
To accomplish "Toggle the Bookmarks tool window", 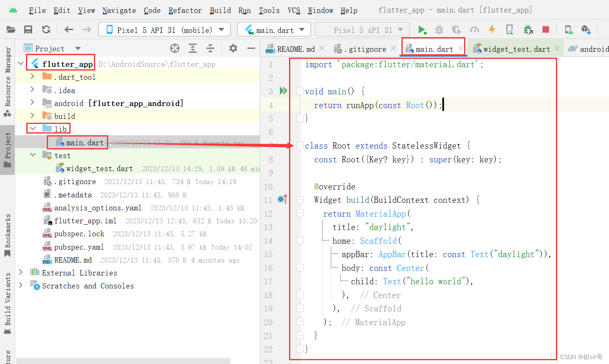I will [8, 236].
